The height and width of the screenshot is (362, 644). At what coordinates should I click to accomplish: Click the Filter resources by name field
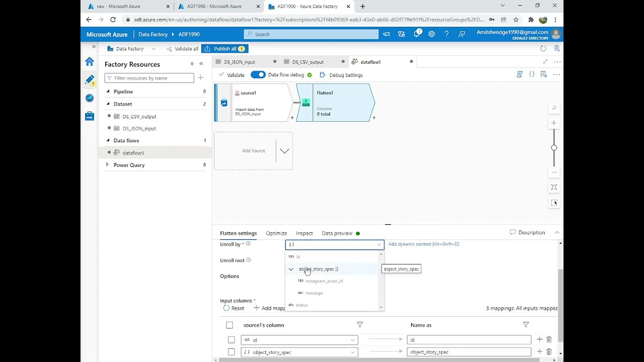click(149, 78)
